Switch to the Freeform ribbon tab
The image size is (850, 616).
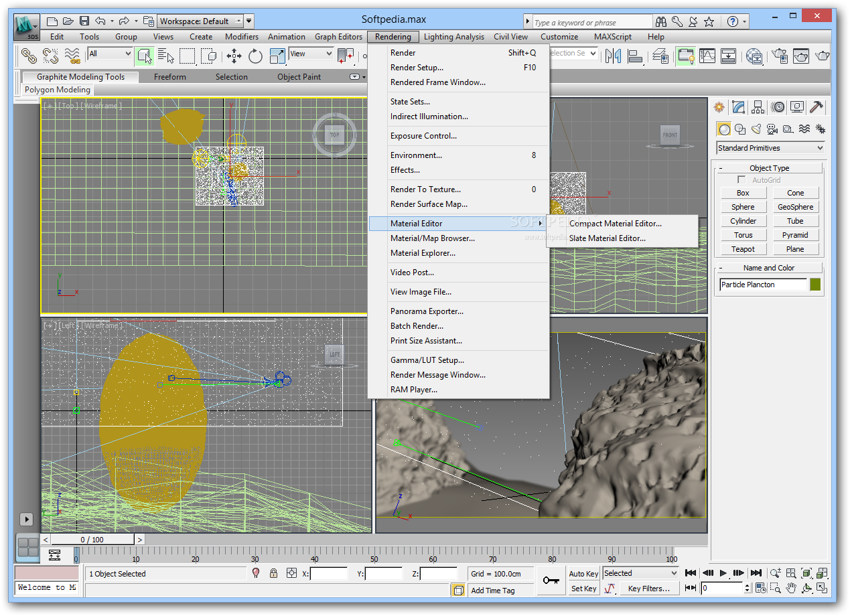click(x=170, y=77)
